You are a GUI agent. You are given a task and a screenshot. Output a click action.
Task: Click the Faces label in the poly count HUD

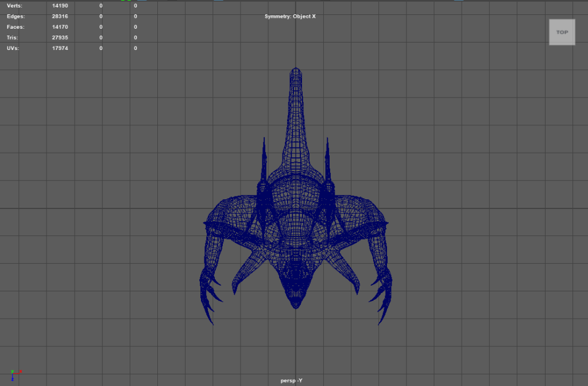coord(16,27)
